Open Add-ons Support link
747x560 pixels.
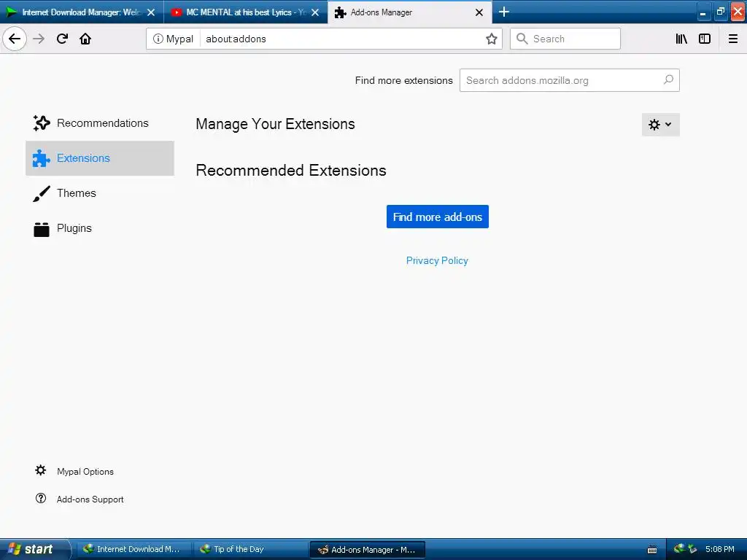pos(80,499)
